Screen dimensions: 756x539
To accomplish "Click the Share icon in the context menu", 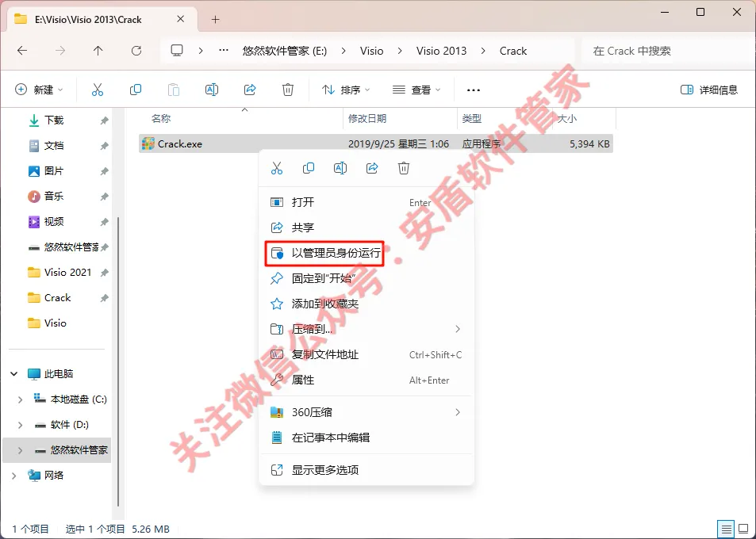I will (x=372, y=168).
